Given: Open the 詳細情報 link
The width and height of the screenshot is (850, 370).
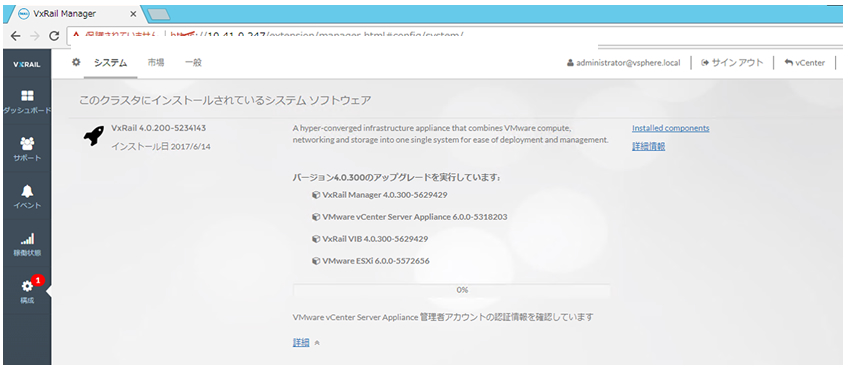Looking at the screenshot, I should pos(648,146).
